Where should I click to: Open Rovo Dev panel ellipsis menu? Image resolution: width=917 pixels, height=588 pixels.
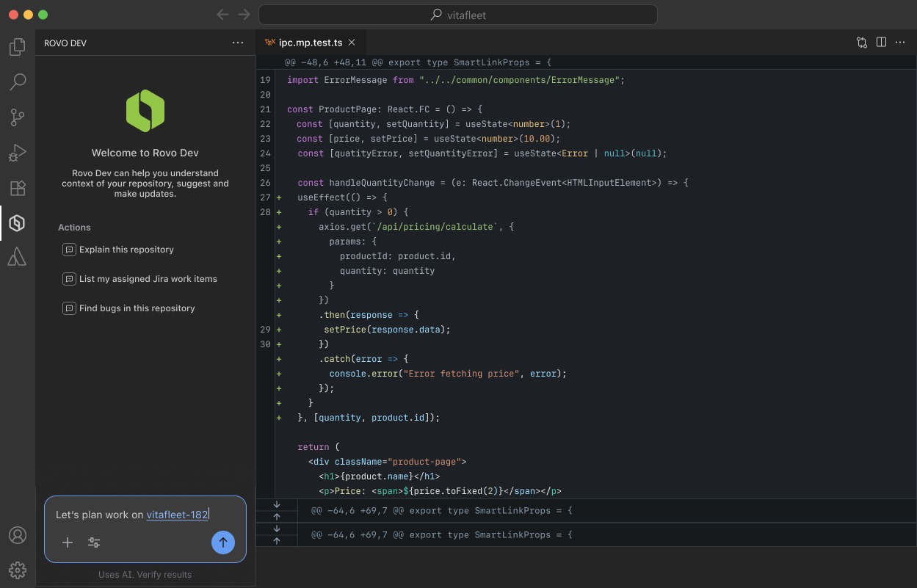coord(238,43)
